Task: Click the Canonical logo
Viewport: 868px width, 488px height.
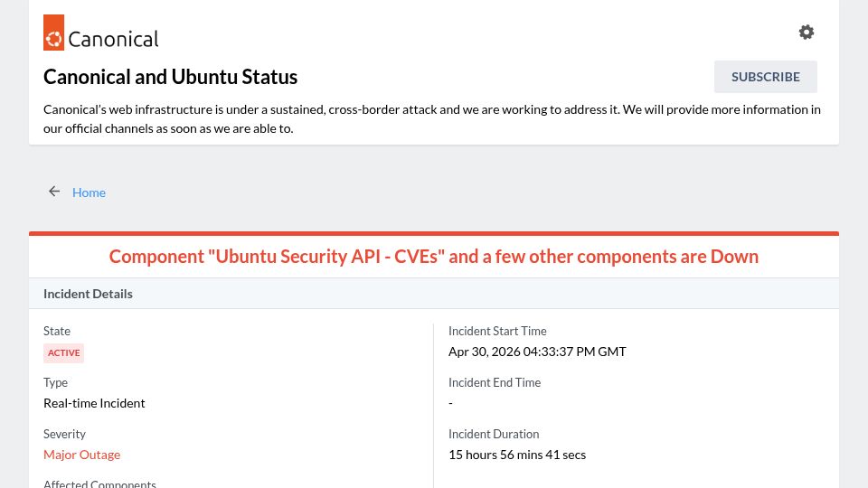Action: pyautogui.click(x=100, y=33)
